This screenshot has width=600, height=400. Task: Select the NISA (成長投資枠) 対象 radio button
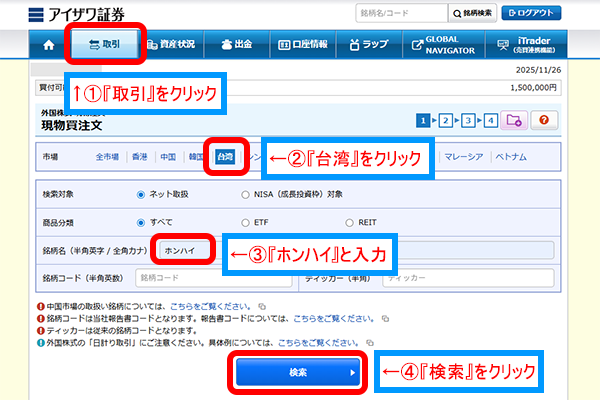coord(246,194)
